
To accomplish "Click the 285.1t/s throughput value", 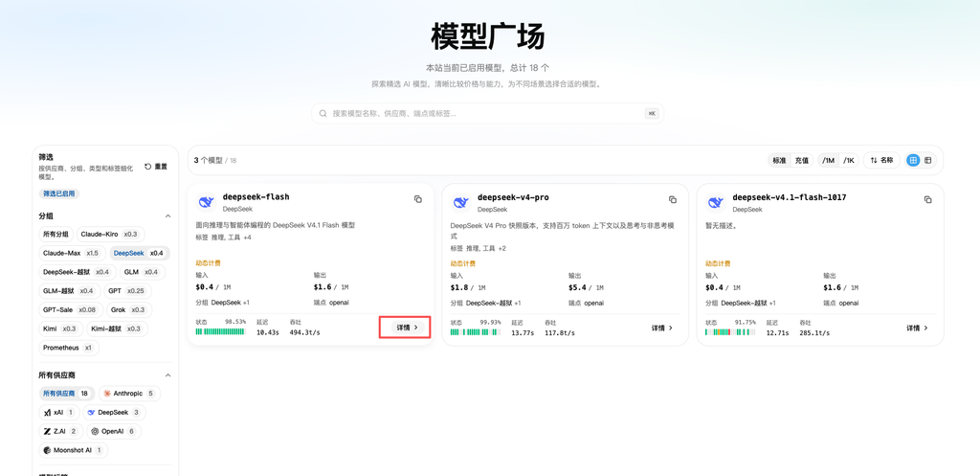I will 814,332.
